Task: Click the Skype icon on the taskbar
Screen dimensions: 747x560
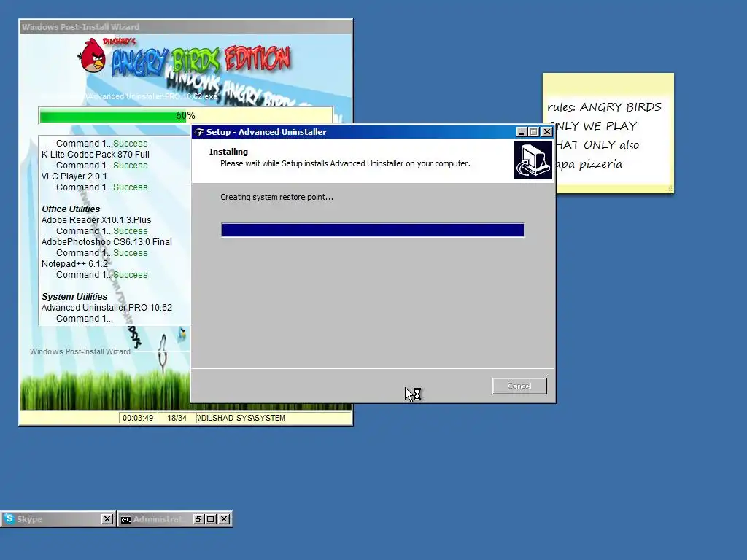Action: pyautogui.click(x=9, y=518)
